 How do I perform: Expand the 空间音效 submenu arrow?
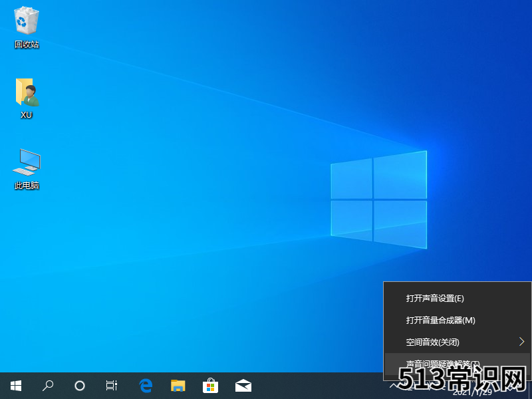pyautogui.click(x=521, y=342)
